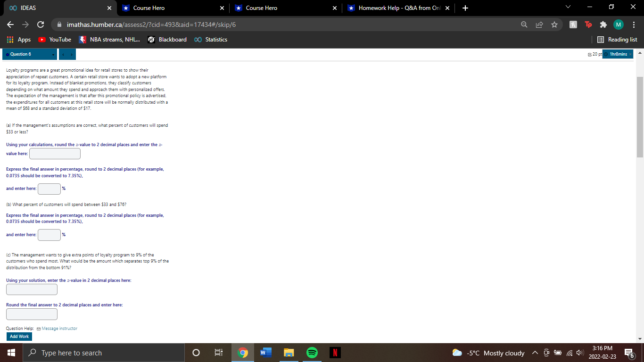Click the browser back arrow
Image resolution: width=644 pixels, height=362 pixels.
(x=9, y=24)
